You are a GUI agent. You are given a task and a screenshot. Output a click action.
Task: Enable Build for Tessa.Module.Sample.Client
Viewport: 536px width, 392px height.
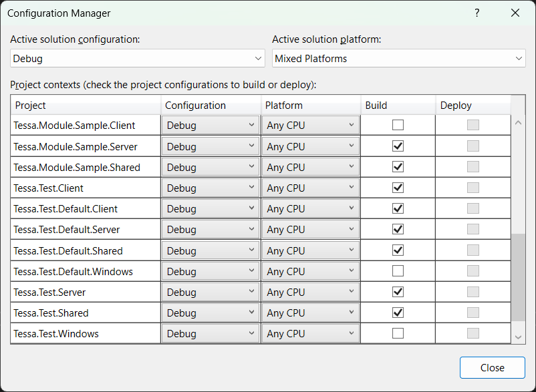pos(398,125)
